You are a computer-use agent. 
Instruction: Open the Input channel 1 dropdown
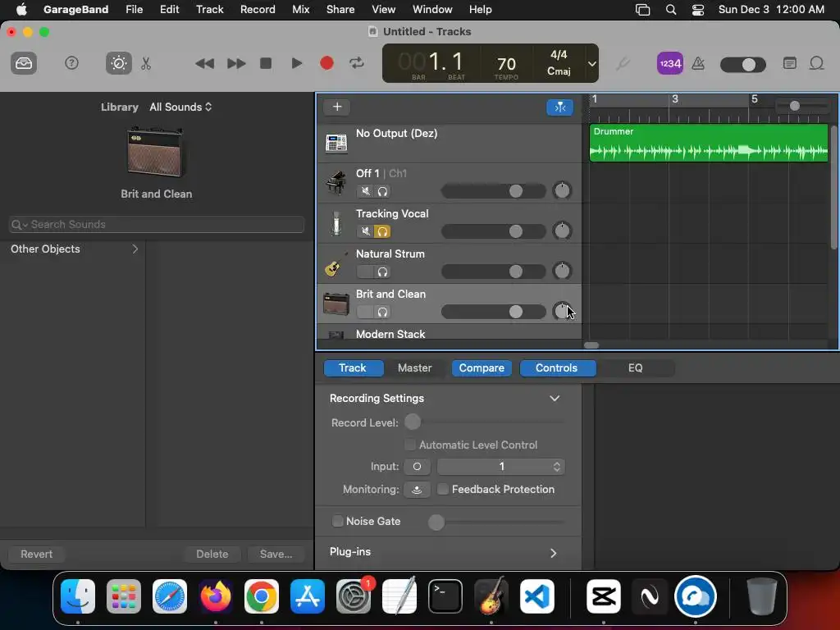tap(501, 467)
